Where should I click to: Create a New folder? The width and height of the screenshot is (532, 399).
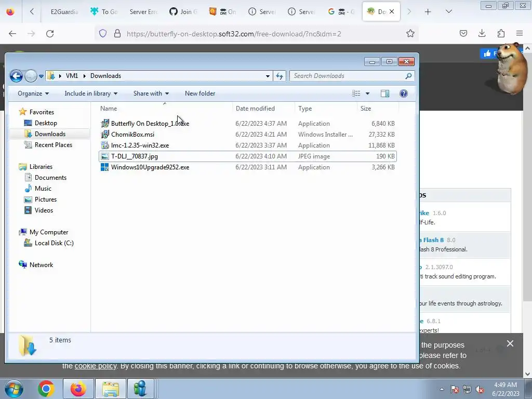coord(200,94)
